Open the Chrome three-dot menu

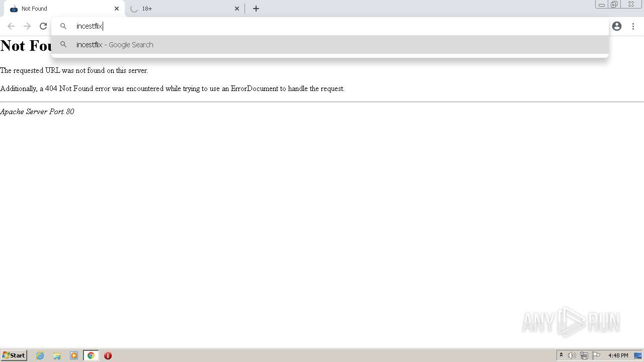click(633, 26)
